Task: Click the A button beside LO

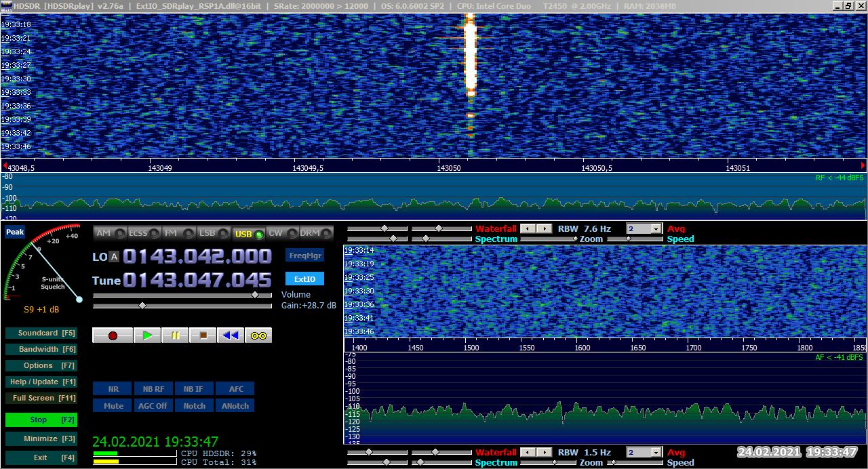Action: pyautogui.click(x=114, y=257)
